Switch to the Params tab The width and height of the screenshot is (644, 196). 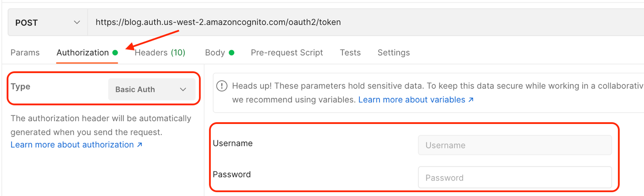tap(25, 53)
